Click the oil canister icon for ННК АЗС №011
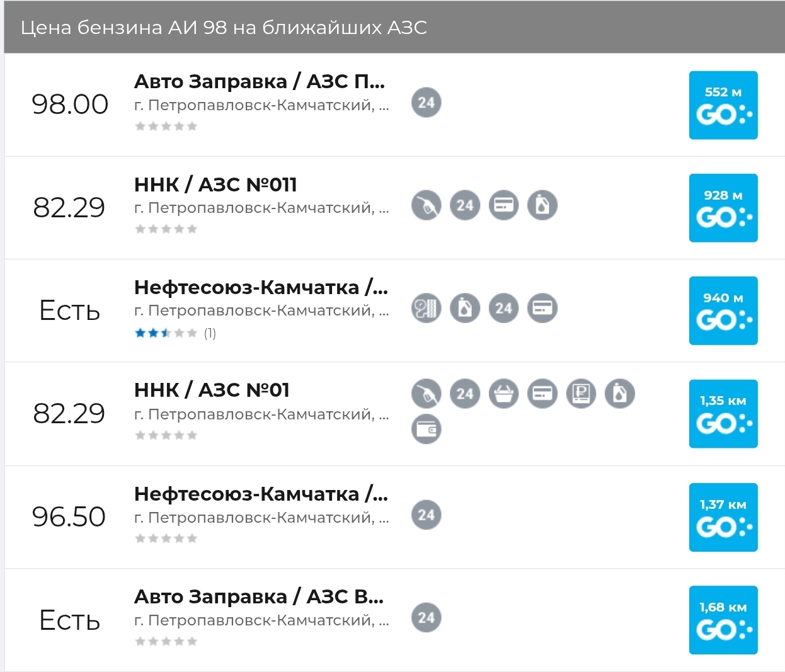 542,205
